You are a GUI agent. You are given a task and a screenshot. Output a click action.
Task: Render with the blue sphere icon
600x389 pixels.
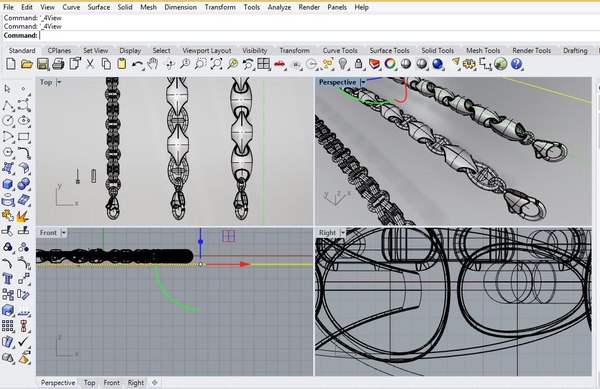tap(437, 64)
